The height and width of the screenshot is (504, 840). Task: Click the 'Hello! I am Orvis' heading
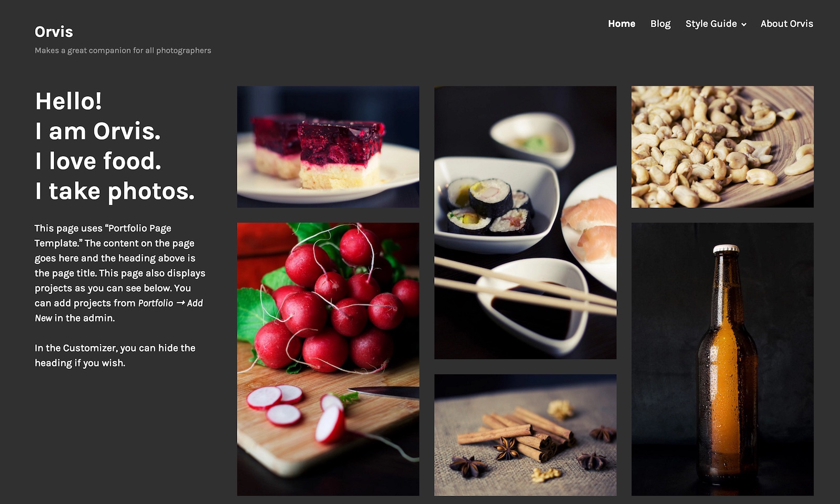click(114, 146)
